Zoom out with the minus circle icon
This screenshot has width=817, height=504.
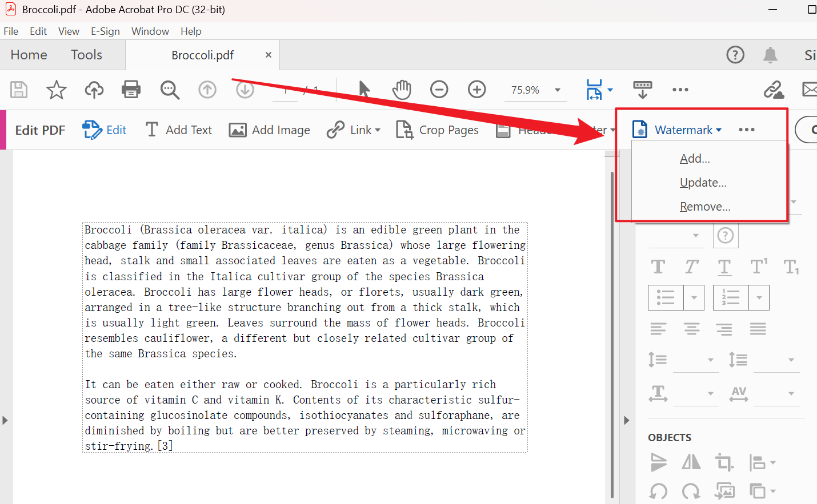tap(439, 90)
